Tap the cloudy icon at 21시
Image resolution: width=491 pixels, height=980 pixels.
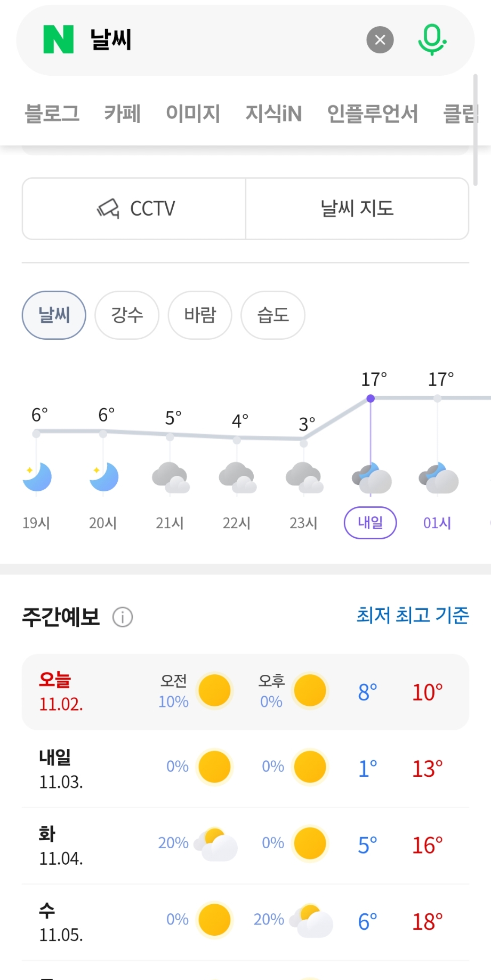pyautogui.click(x=171, y=478)
